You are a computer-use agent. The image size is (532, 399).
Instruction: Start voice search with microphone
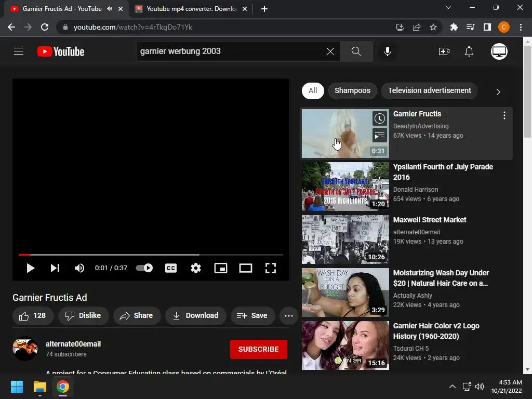(388, 51)
